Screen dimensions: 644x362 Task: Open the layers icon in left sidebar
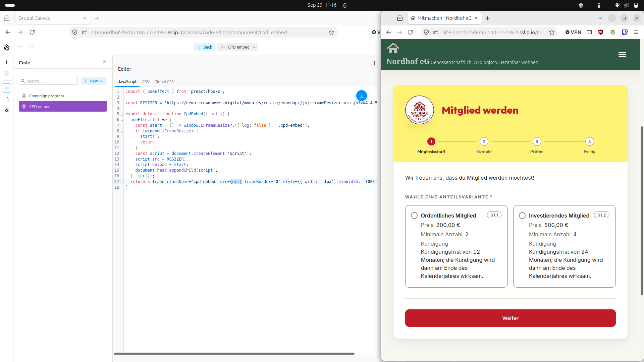(x=6, y=73)
